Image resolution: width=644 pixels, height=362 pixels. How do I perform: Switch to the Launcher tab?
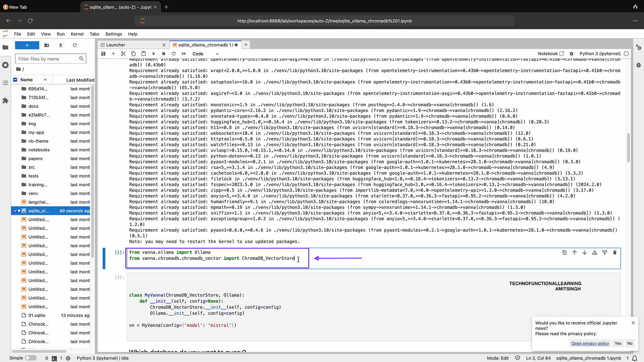tap(116, 45)
